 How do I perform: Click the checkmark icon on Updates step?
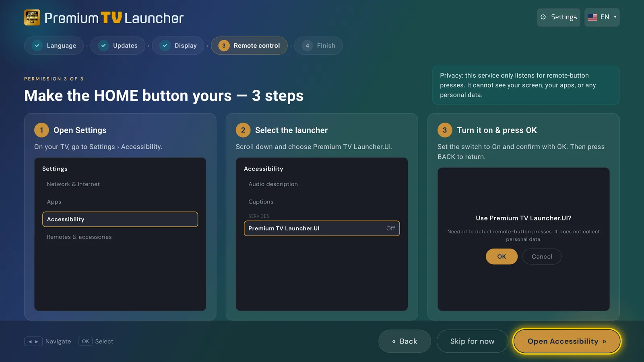[x=103, y=45]
